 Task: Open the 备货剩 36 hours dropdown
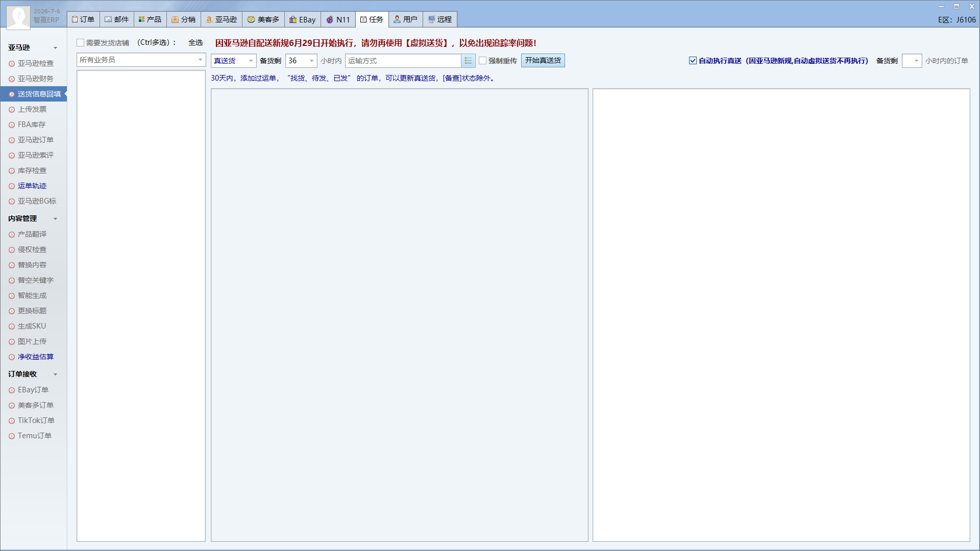[301, 61]
